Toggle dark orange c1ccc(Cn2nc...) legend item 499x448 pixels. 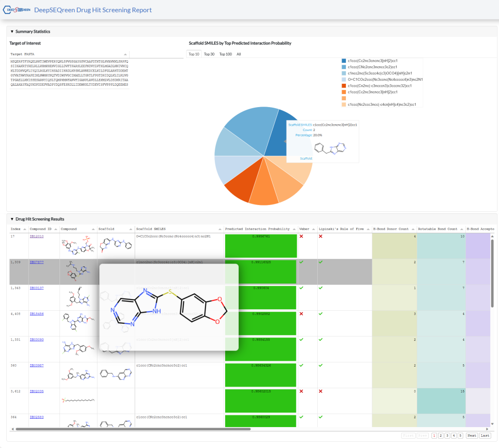pos(344,86)
